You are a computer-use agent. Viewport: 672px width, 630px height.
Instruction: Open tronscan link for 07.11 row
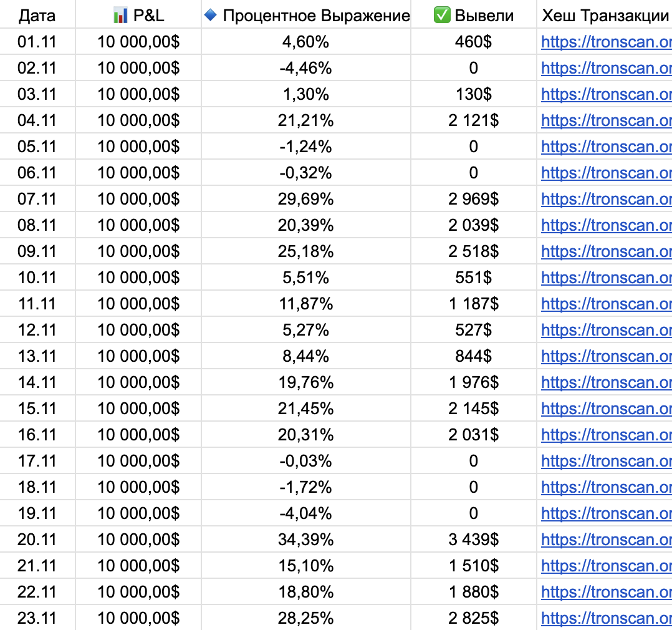point(606,199)
